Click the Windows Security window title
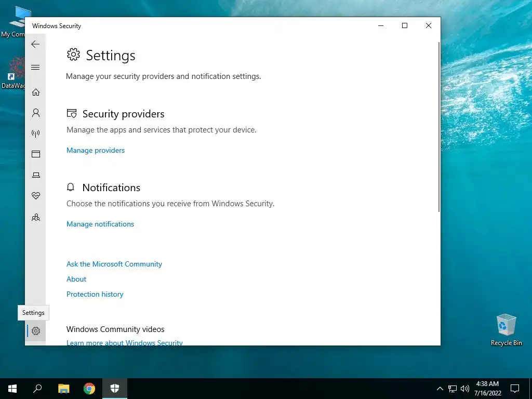Viewport: 532px width, 399px height. pyautogui.click(x=57, y=26)
